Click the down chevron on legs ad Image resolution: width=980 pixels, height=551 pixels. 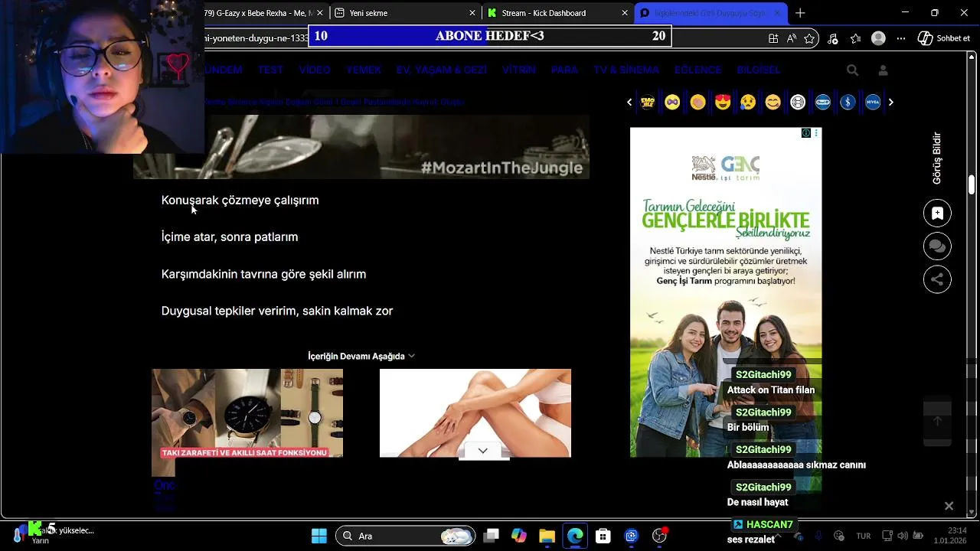[x=482, y=451]
